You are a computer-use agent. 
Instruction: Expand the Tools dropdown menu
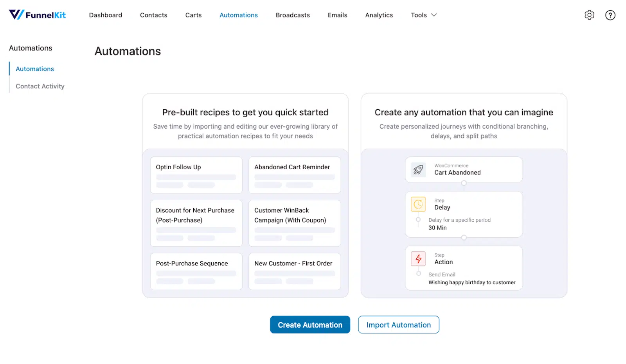[424, 15]
